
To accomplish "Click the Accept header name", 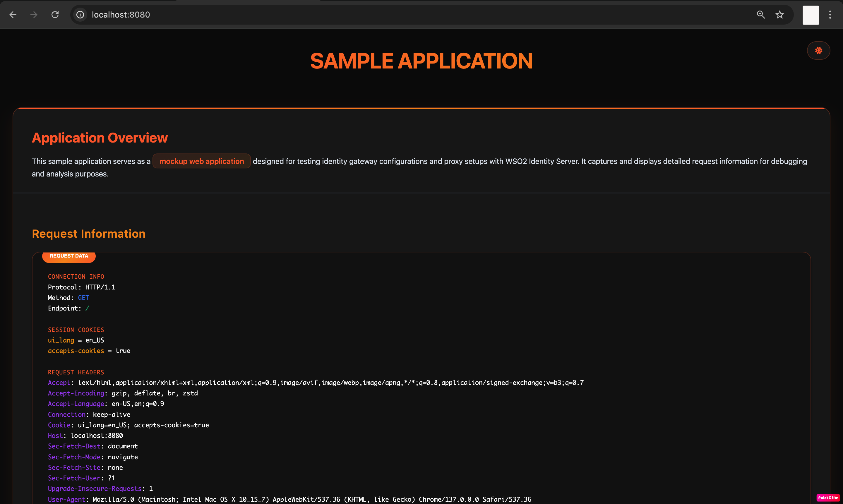I will 59,383.
